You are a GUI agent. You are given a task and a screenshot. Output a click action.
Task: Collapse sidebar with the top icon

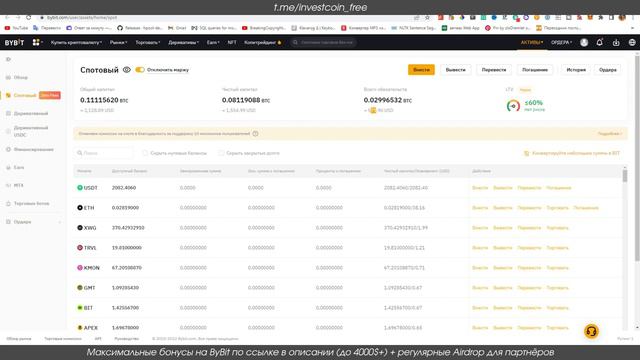point(8,60)
